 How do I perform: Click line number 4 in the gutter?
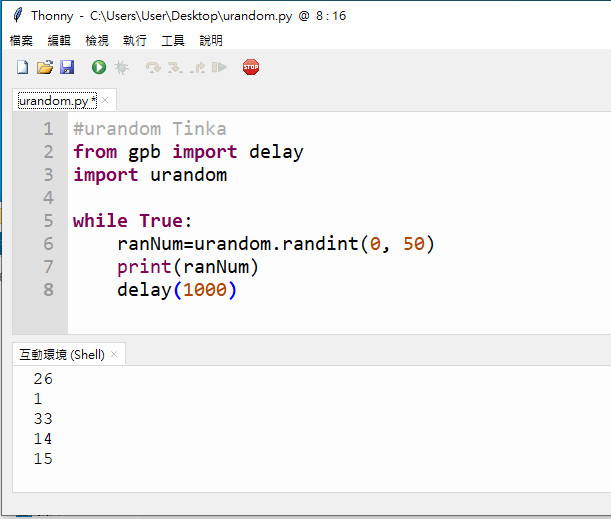click(48, 198)
